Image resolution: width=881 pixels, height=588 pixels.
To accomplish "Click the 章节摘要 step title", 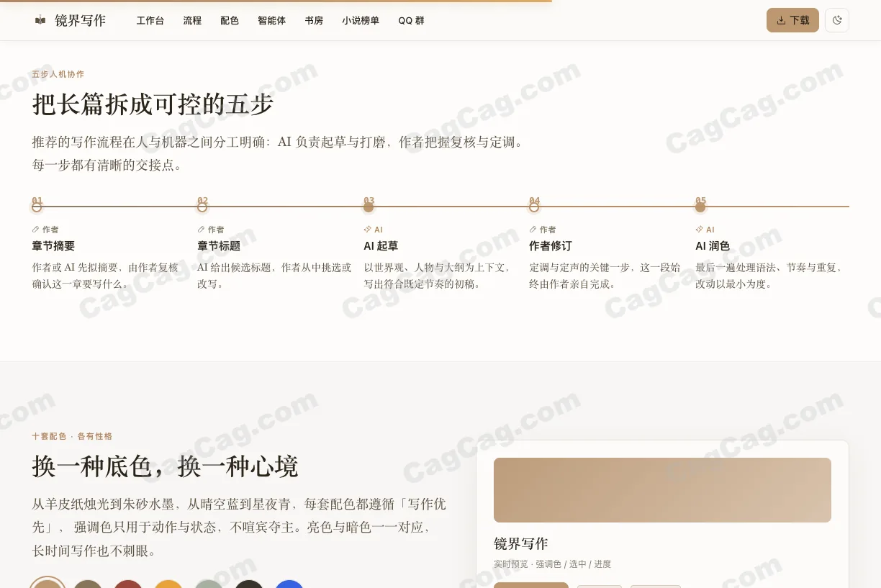I will tap(53, 246).
